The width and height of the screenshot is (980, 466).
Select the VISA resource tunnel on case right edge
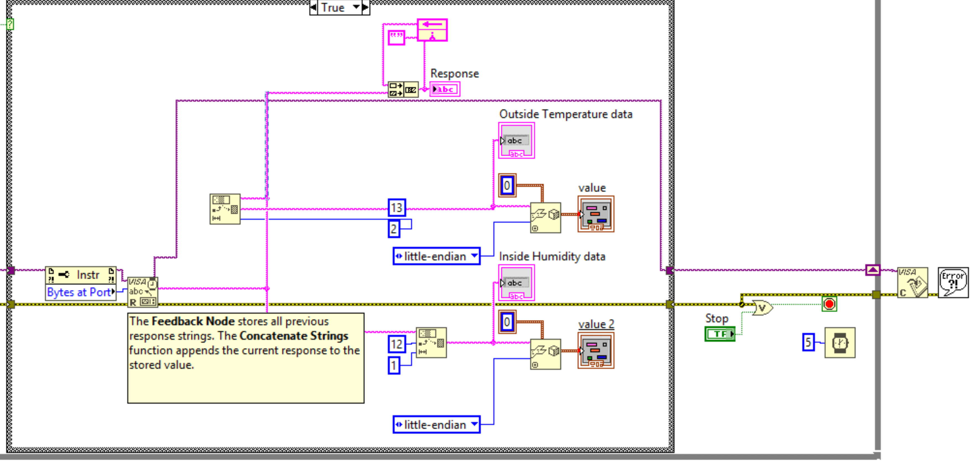[670, 270]
